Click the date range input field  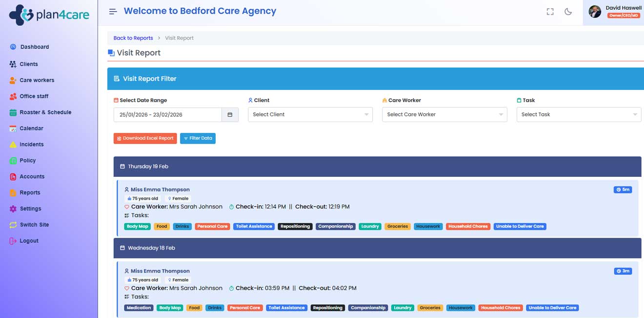[x=167, y=115]
